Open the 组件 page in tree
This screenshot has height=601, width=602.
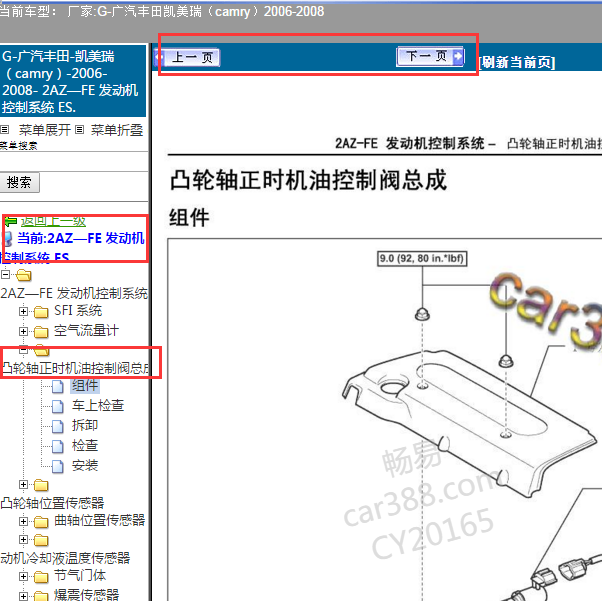(x=85, y=385)
